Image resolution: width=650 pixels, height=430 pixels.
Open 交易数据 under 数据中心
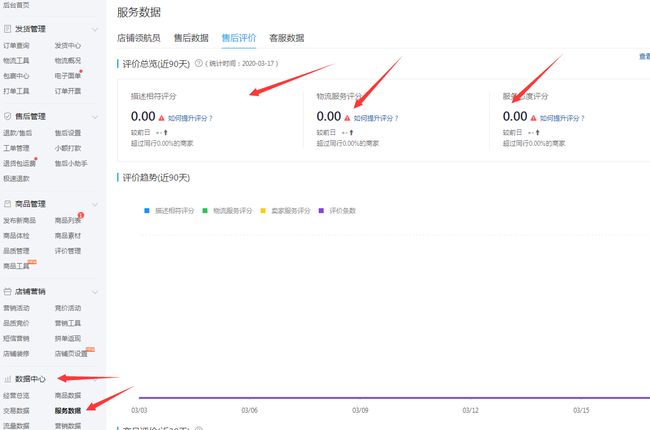(16, 411)
